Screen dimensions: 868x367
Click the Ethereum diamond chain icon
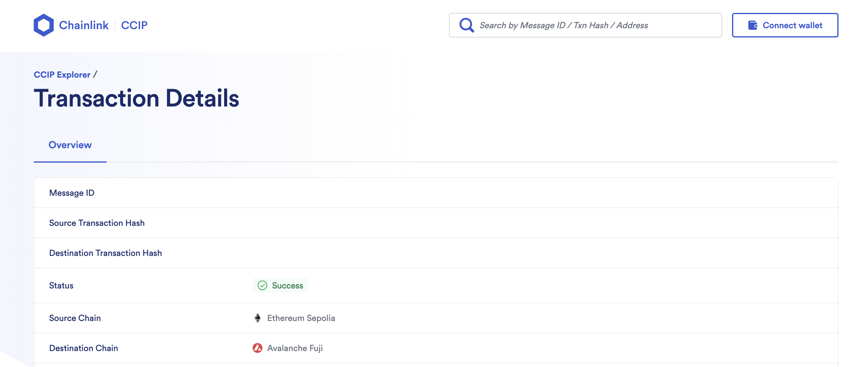point(258,318)
